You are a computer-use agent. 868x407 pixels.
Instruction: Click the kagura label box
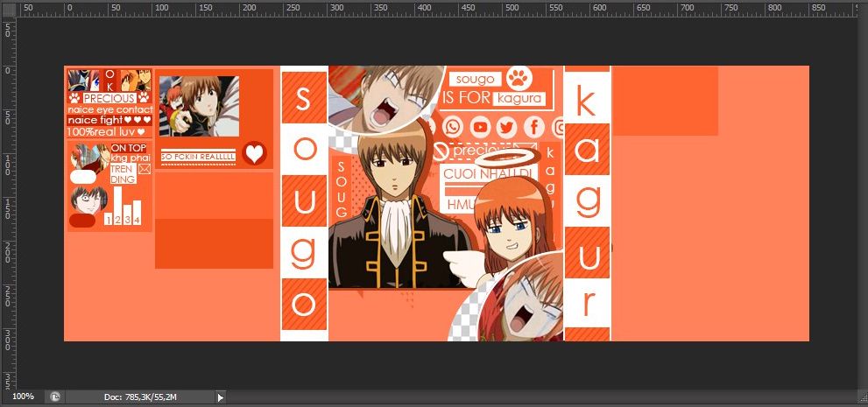click(522, 98)
